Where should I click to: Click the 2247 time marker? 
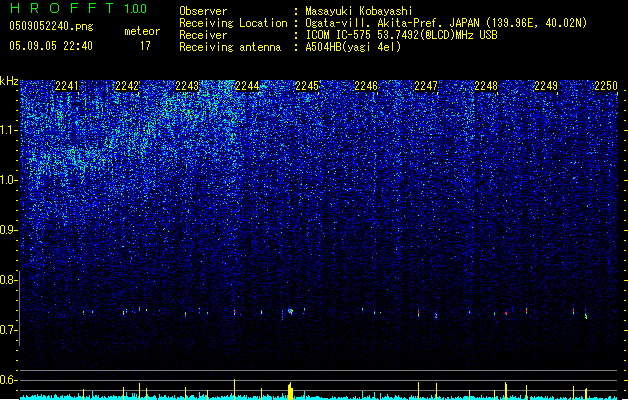426,86
